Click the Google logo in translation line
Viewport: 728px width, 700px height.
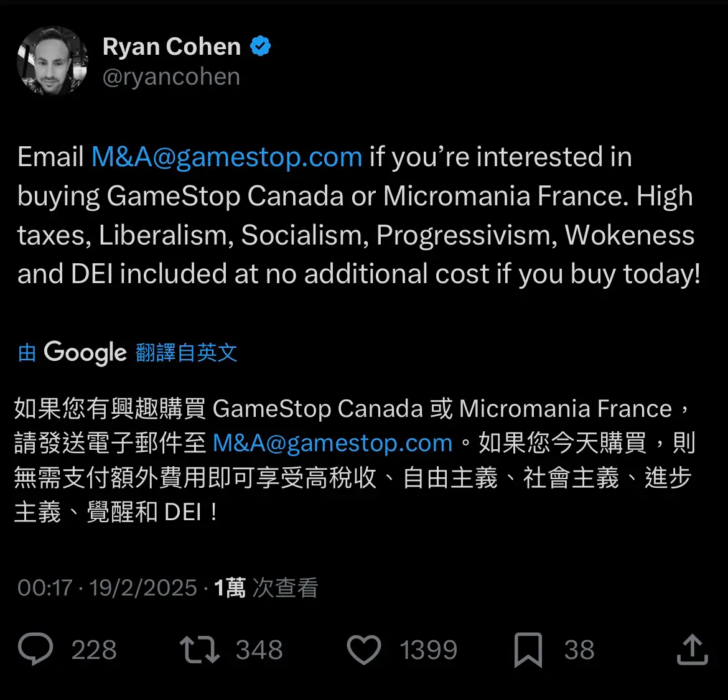(85, 352)
